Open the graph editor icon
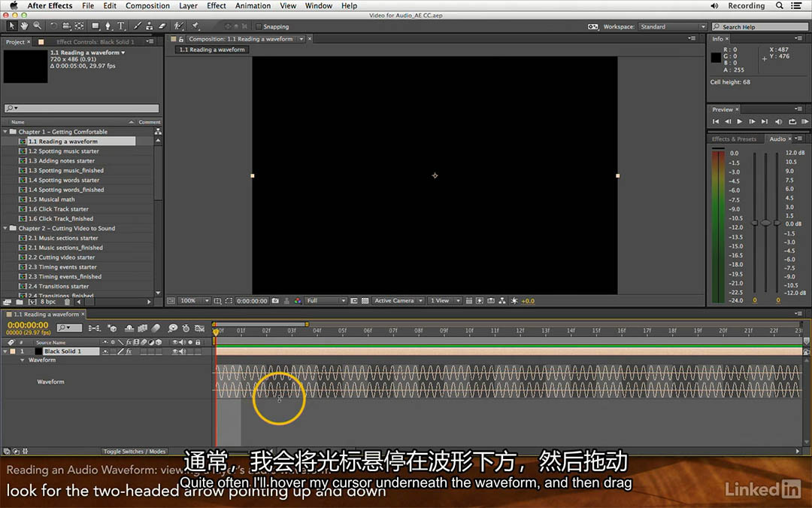Screen dimensions: 812x508 click(199, 328)
